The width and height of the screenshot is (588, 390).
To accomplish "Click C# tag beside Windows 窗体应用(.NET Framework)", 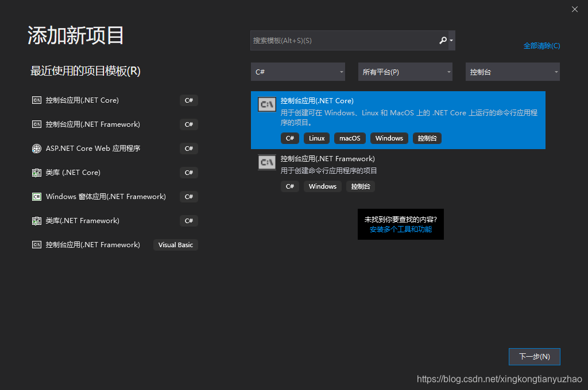I will [188, 197].
